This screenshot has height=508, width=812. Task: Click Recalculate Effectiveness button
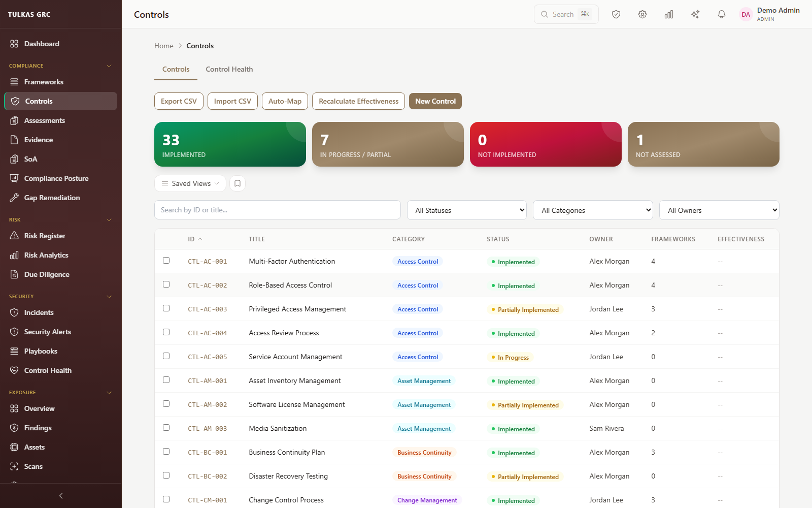pyautogui.click(x=358, y=101)
